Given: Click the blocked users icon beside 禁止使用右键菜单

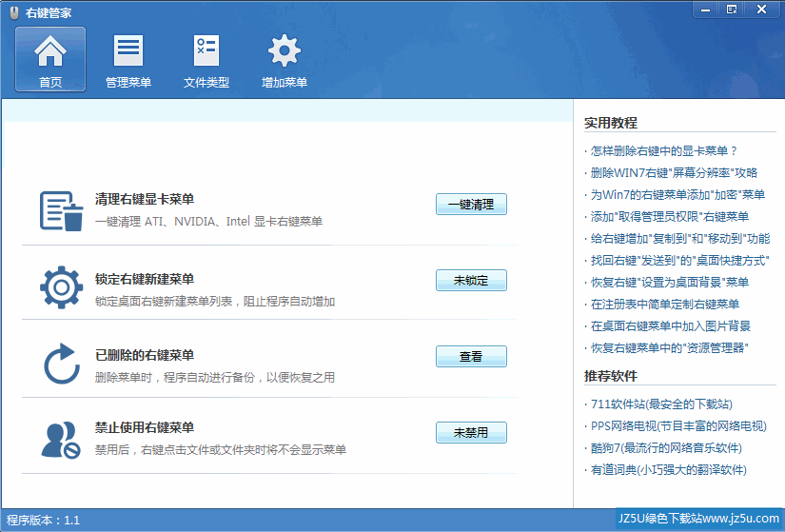Looking at the screenshot, I should [x=61, y=440].
